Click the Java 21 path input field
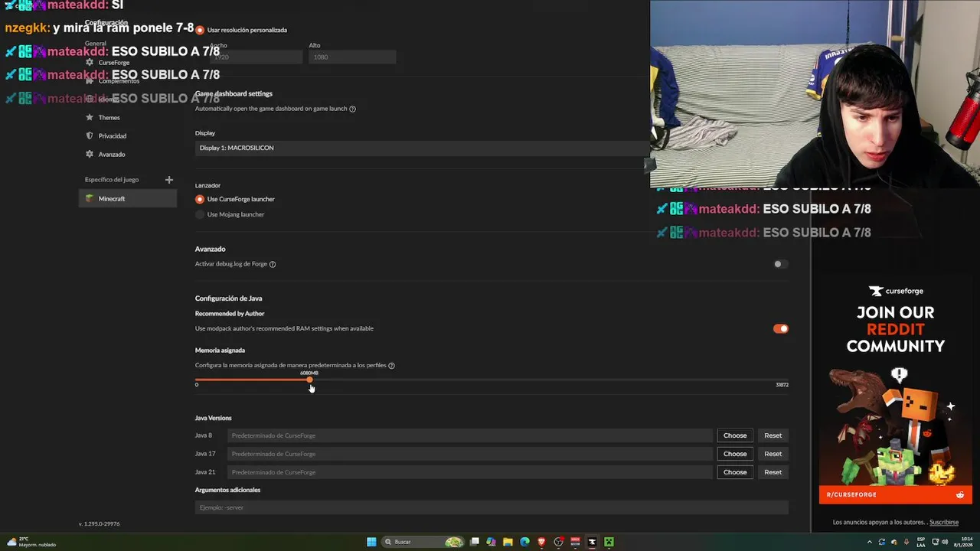 click(x=470, y=472)
